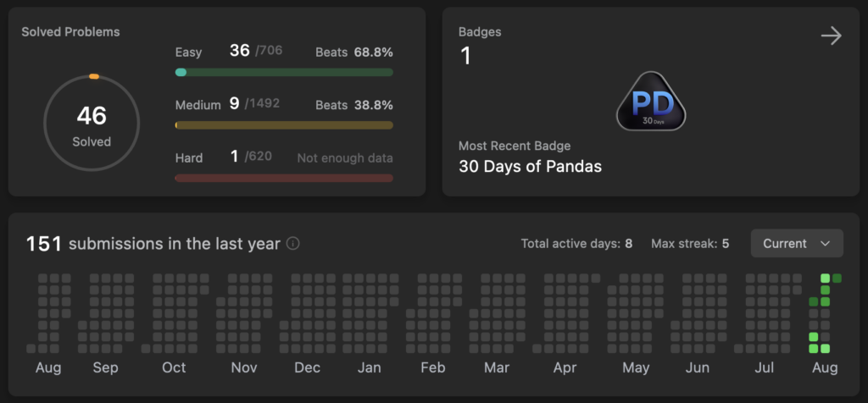Click the orange marker on the solved circle
868x403 pixels.
pyautogui.click(x=94, y=77)
